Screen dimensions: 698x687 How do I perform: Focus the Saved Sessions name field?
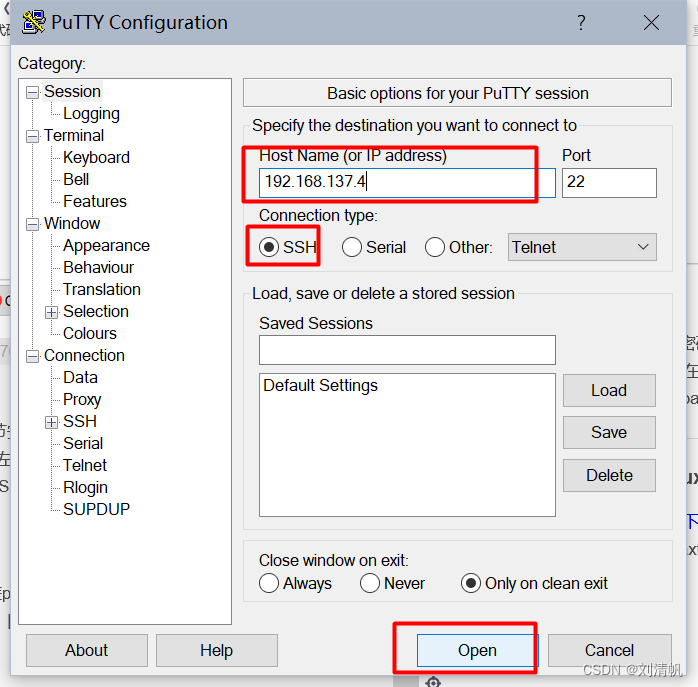point(407,350)
